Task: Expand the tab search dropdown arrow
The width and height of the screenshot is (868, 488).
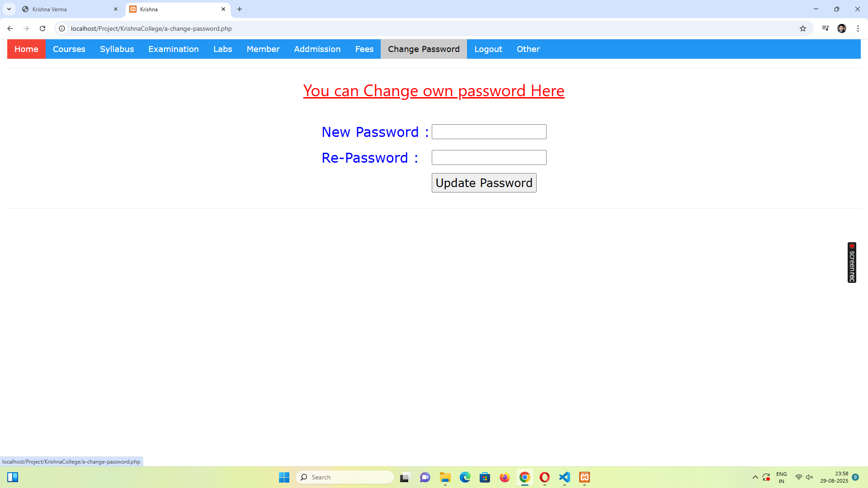Action: click(x=9, y=9)
